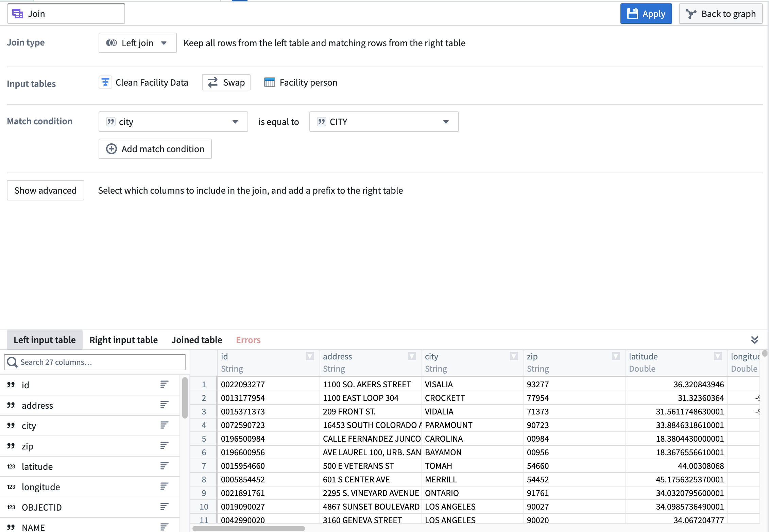This screenshot has width=769, height=532.
Task: Click the Join table icon in title field
Action: point(18,14)
